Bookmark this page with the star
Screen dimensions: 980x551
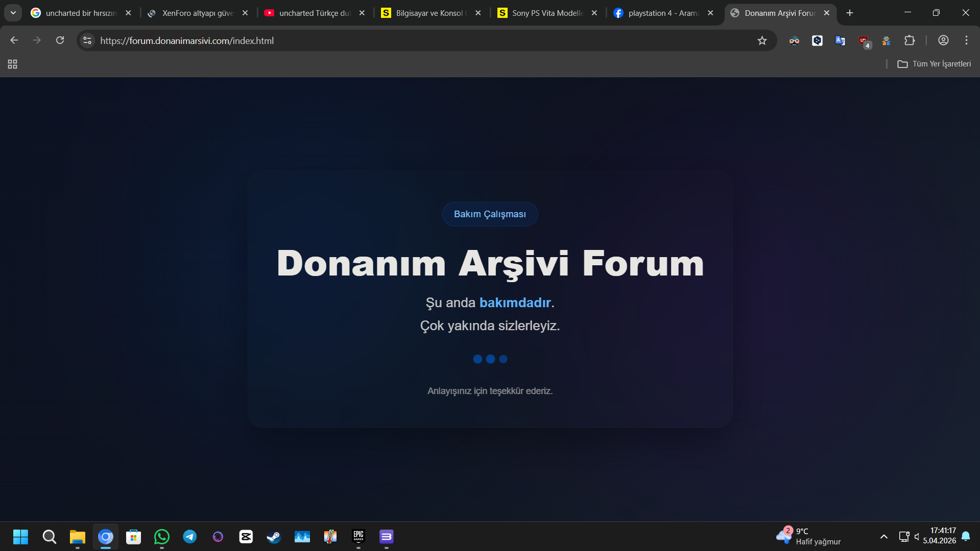[762, 40]
